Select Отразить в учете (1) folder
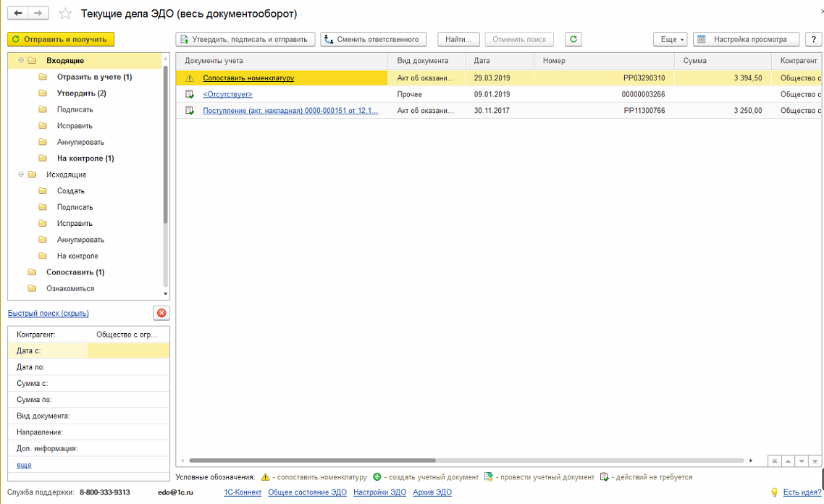 (94, 77)
